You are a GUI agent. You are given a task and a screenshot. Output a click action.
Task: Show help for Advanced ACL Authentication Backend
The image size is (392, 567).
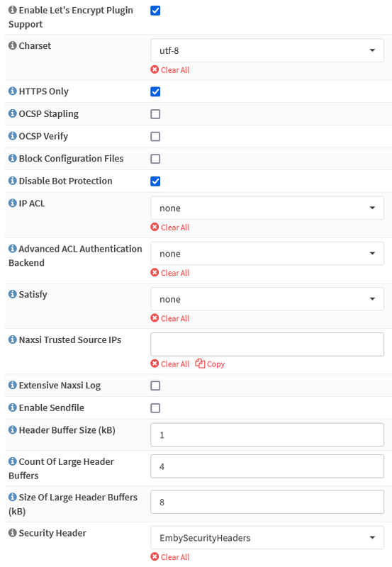pyautogui.click(x=13, y=249)
